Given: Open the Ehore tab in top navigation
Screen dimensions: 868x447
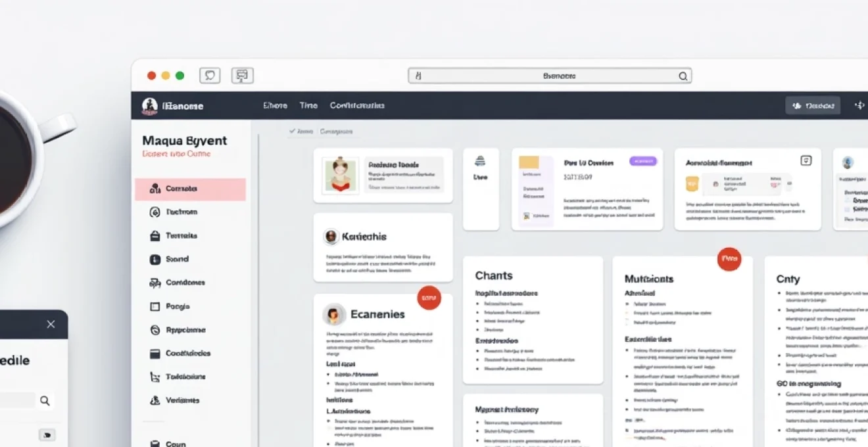Looking at the screenshot, I should [x=275, y=105].
